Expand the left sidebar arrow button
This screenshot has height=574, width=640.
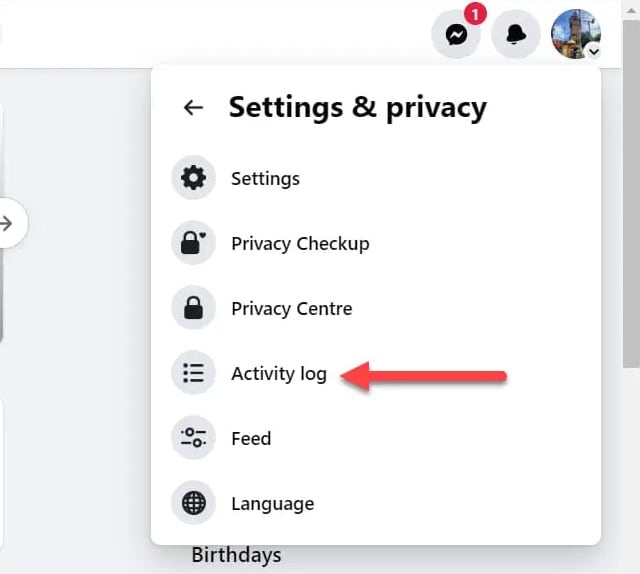[x=9, y=223]
